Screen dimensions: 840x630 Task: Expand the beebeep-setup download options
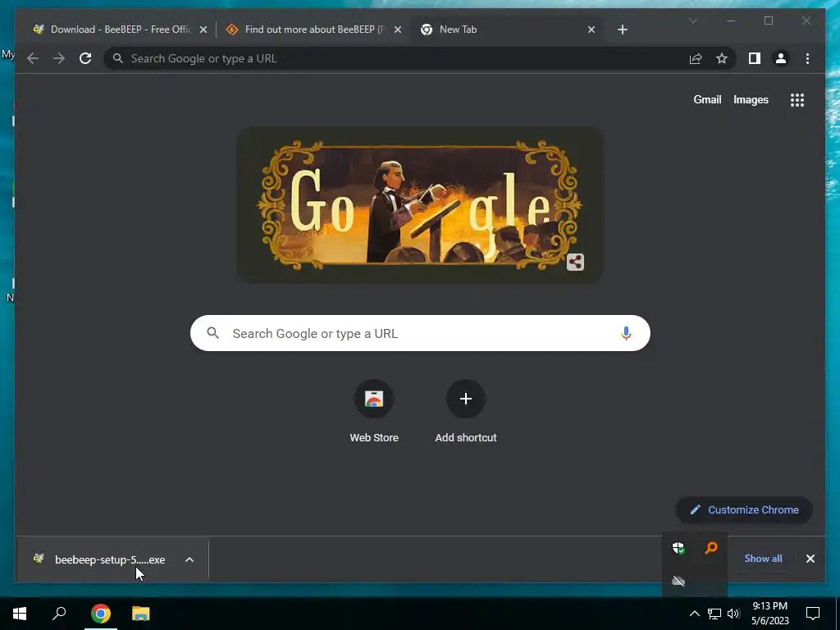point(189,559)
